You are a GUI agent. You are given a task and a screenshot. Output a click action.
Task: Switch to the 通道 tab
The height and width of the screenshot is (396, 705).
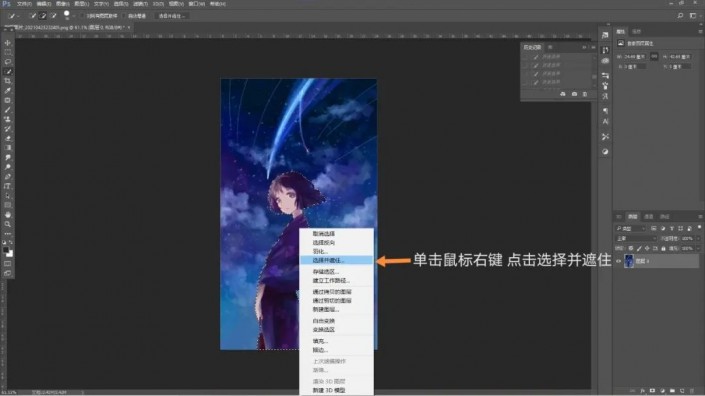[x=648, y=217]
